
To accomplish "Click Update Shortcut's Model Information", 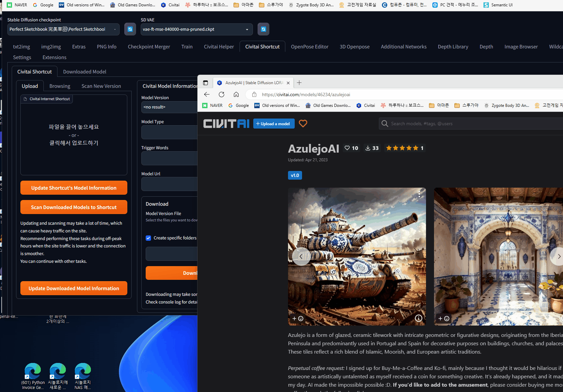I will tap(74, 188).
